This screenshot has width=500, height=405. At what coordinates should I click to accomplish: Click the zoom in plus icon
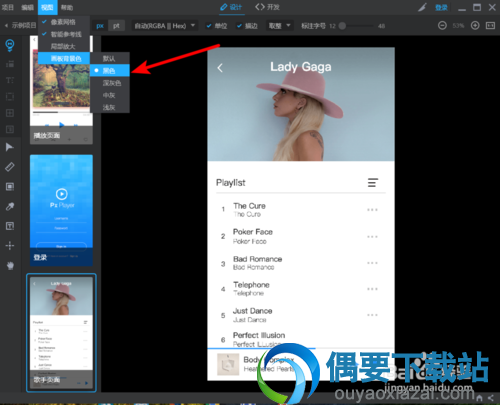(x=475, y=25)
